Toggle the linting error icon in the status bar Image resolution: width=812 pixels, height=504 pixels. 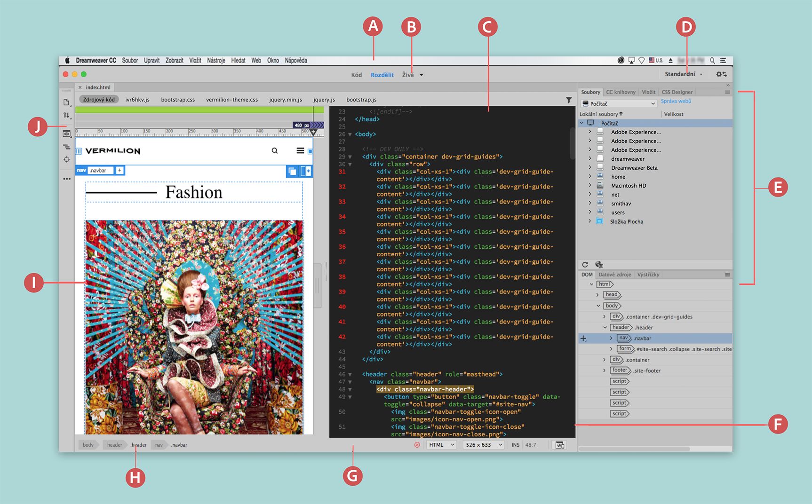coord(416,445)
